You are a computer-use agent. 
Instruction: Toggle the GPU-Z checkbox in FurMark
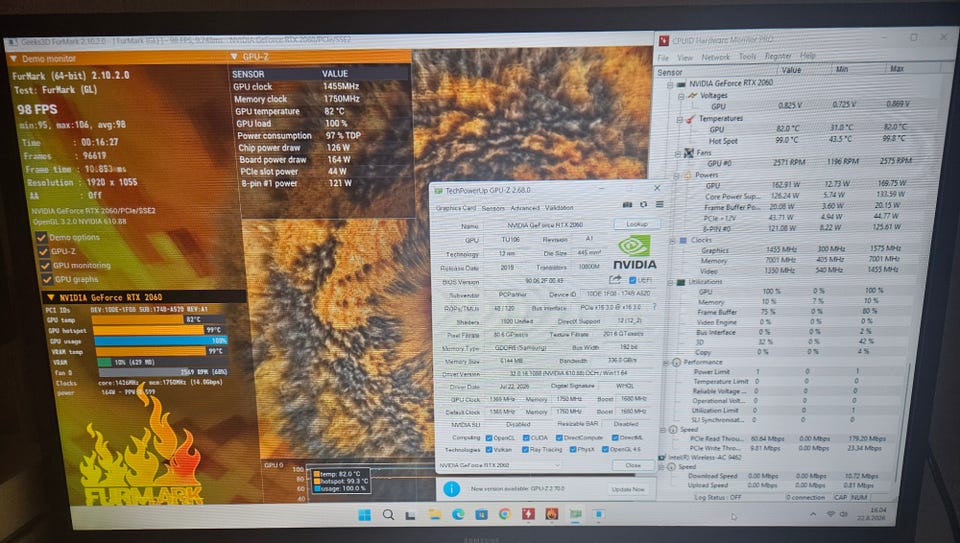(43, 252)
